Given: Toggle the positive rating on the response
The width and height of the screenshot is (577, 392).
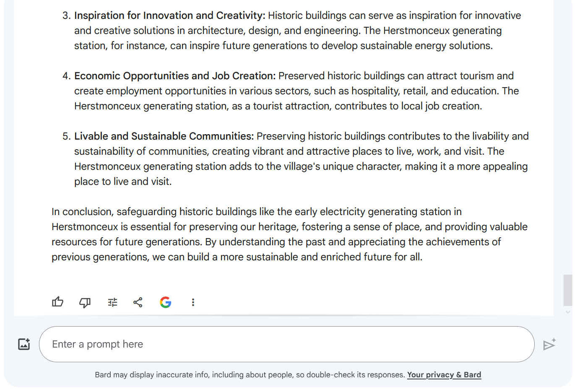Looking at the screenshot, I should coord(57,302).
